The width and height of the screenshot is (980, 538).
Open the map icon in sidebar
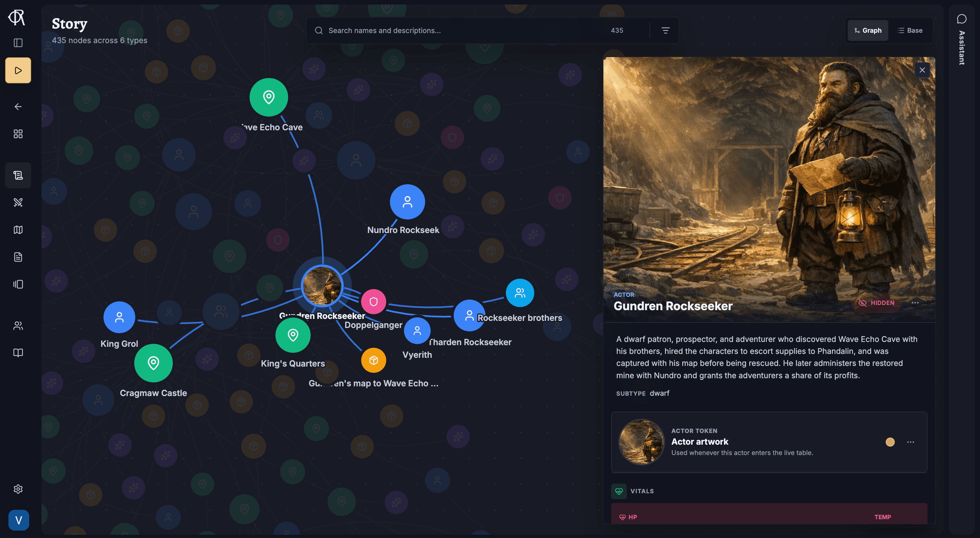point(18,230)
